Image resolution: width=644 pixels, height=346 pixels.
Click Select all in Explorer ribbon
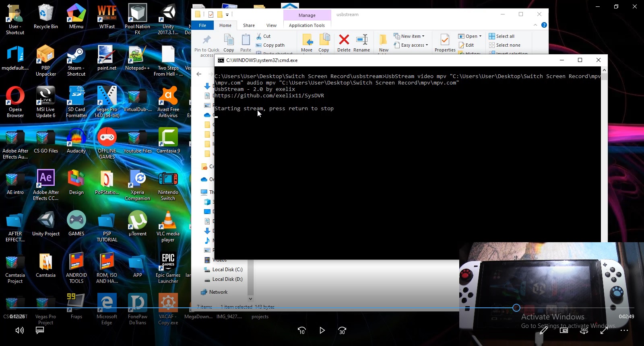click(x=502, y=36)
